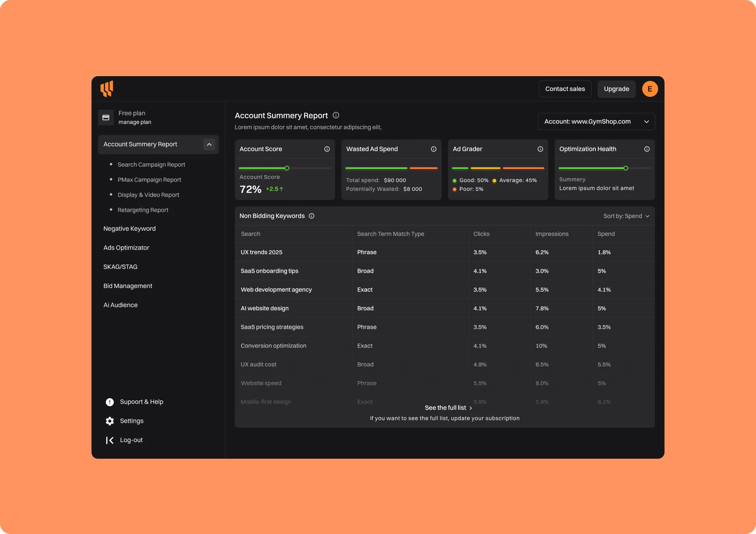Viewport: 756px width, 534px height.
Task: Open the Sort by: Spend dropdown
Action: coord(626,216)
